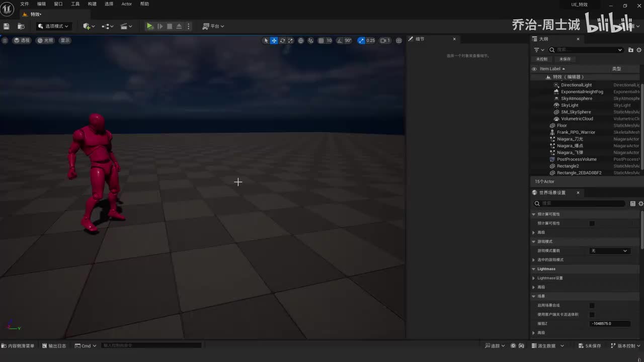The height and width of the screenshot is (362, 644).
Task: Open the play options three-dot menu
Action: point(189,26)
